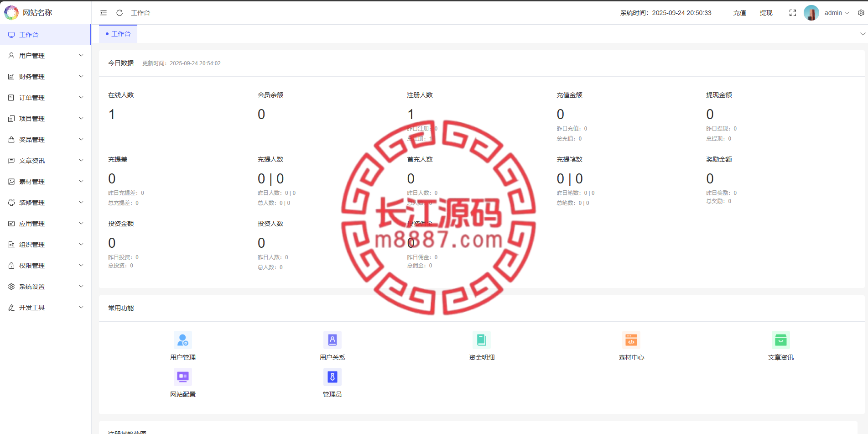Click the 工作台 breadcrumb in top bar
The height and width of the screenshot is (434, 868).
pyautogui.click(x=140, y=13)
